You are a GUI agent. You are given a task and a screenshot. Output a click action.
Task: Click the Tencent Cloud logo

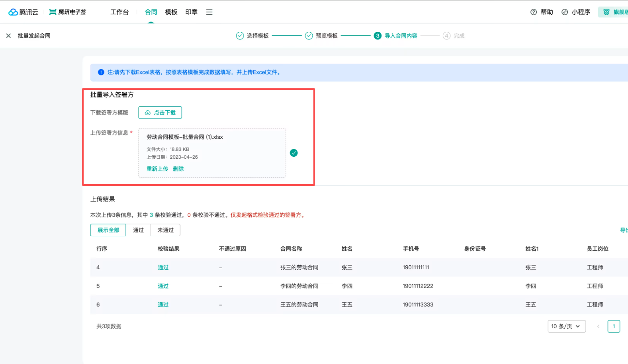[x=23, y=12]
